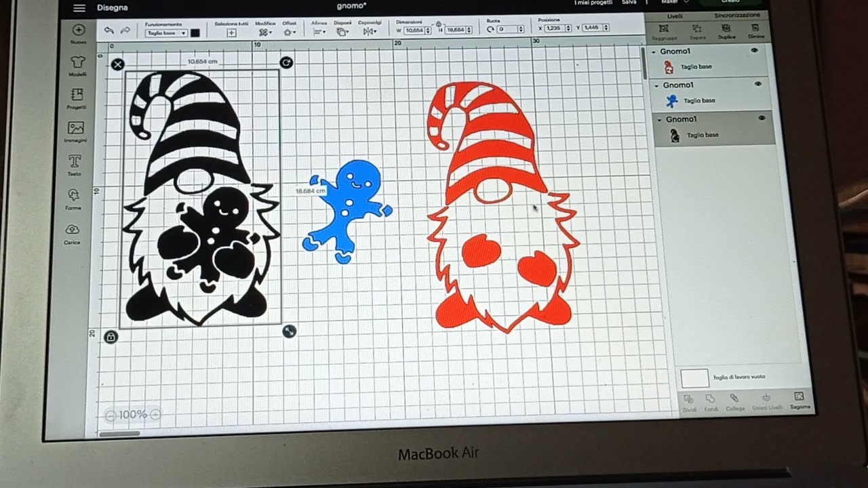Click the X delete handle on selection

pyautogui.click(x=117, y=64)
